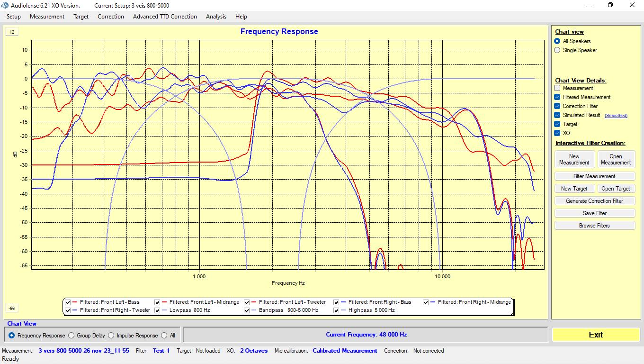Click the Frequency Response chart title
The width and height of the screenshot is (644, 364).
click(279, 32)
